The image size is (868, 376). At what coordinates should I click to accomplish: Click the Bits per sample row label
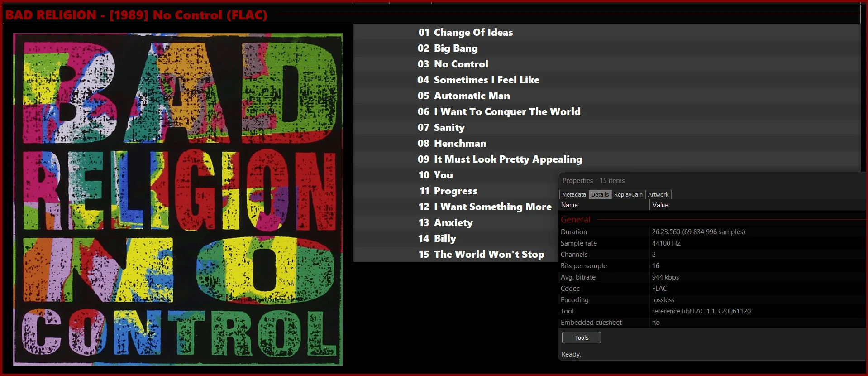pos(584,266)
